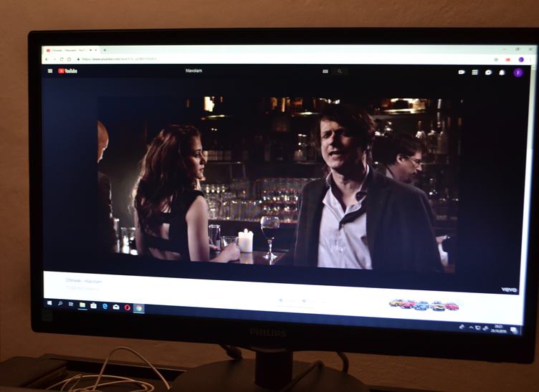
Task: Open the create video camera icon
Action: 462,72
